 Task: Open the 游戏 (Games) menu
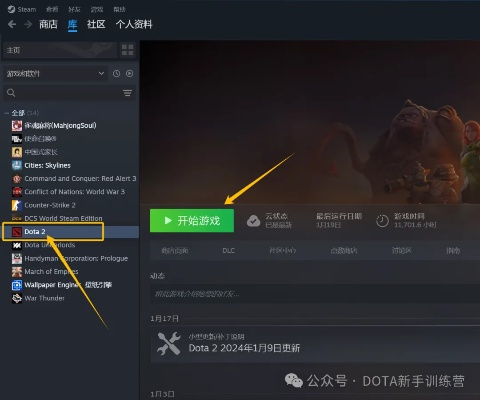97,9
